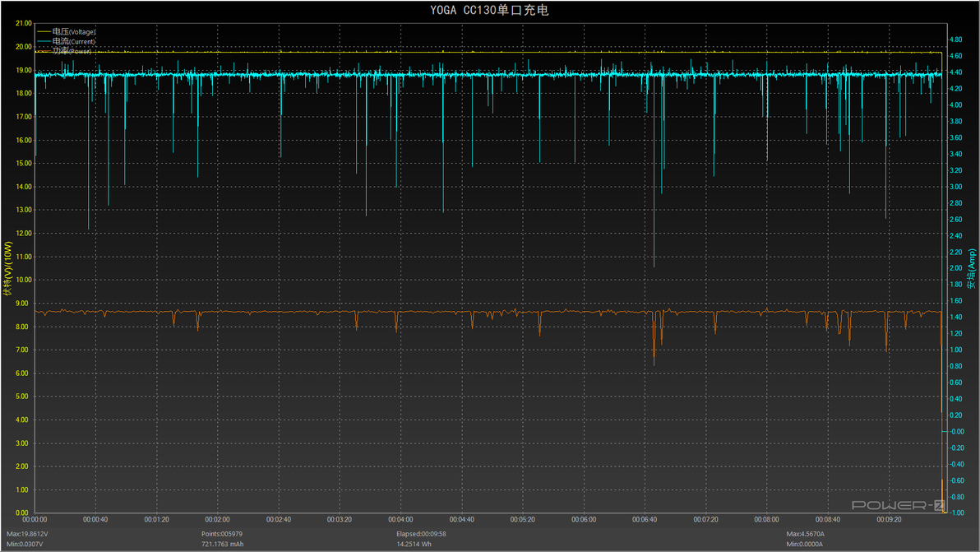Click the "00:06:40" time axis label
The width and height of the screenshot is (980, 552).
coord(645,519)
